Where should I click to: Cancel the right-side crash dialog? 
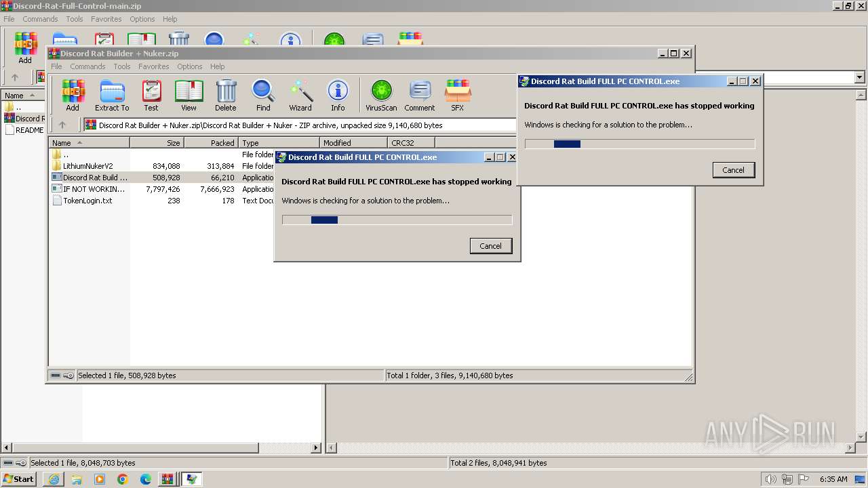[734, 170]
